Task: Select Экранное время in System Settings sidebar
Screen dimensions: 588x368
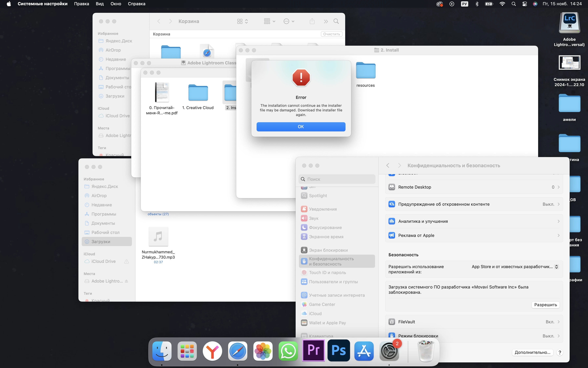Action: pos(337,237)
